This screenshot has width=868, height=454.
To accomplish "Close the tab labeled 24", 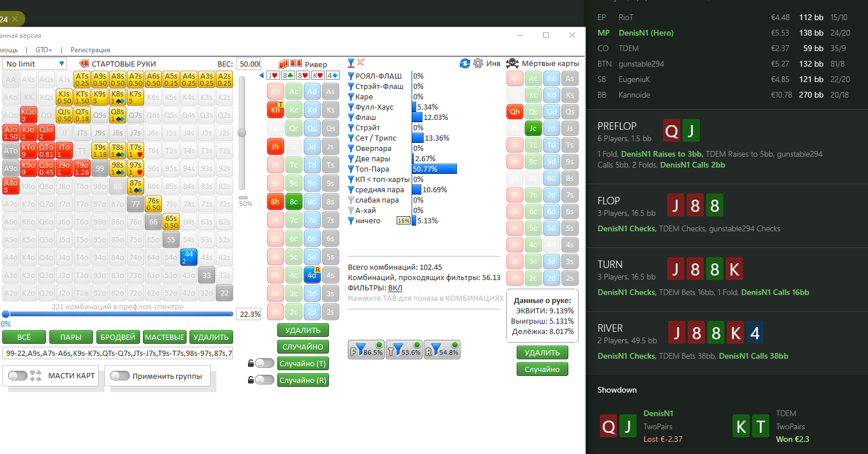I will (x=15, y=20).
